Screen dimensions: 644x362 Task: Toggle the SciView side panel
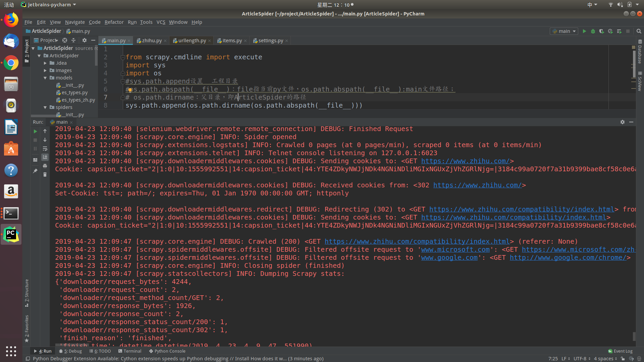click(x=640, y=81)
